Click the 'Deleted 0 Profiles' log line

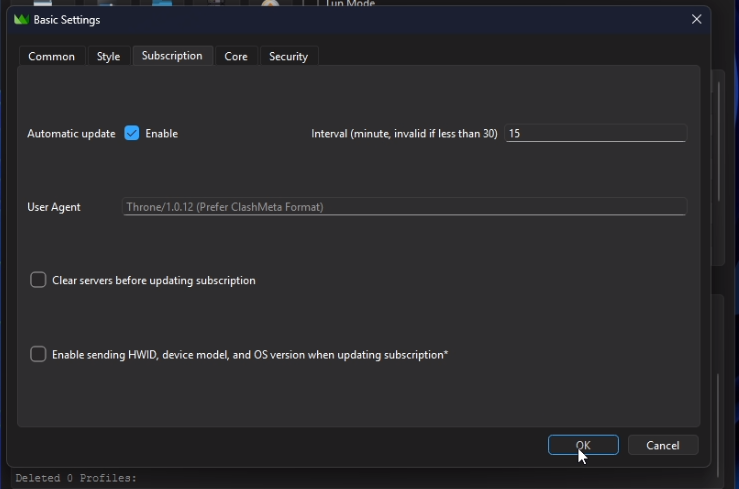pyautogui.click(x=76, y=479)
